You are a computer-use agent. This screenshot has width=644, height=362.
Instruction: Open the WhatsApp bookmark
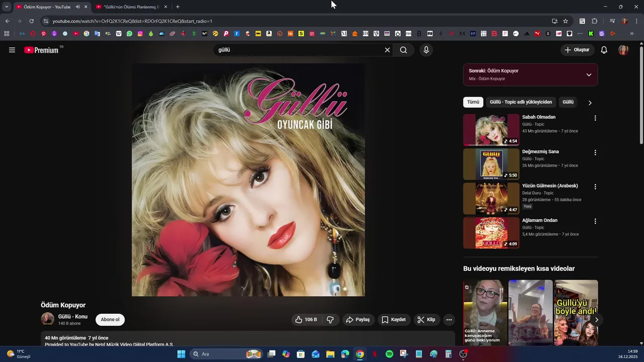pos(129,34)
